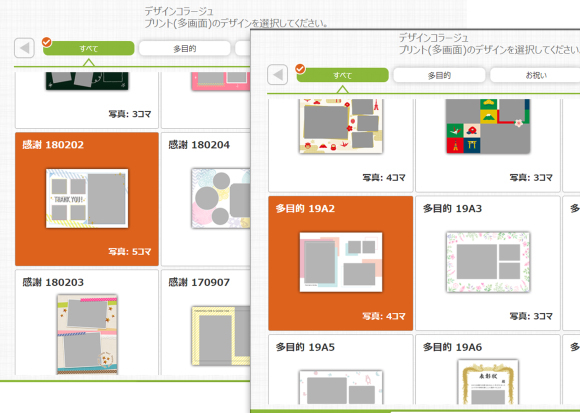Select the 多目的 tab in the front window
This screenshot has height=413, width=580.
[439, 75]
